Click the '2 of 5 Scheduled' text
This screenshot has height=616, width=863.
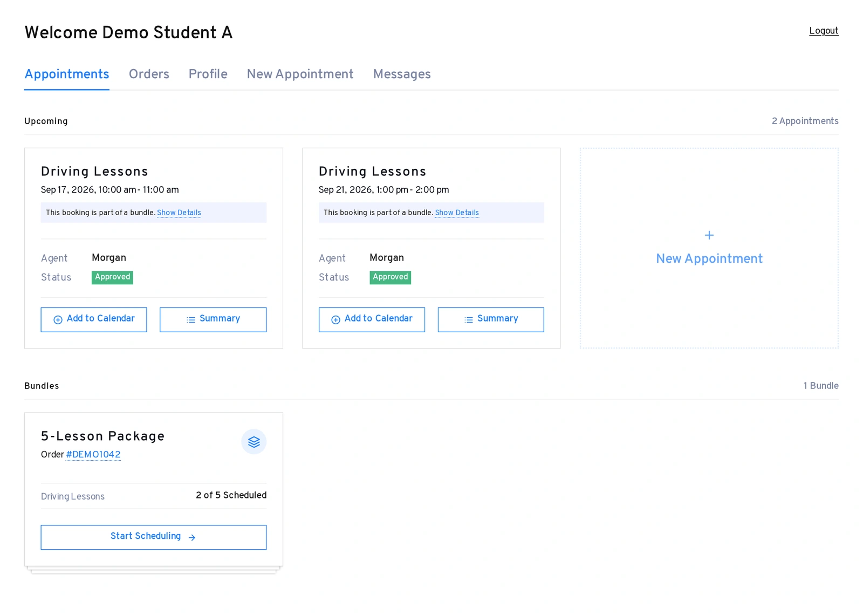click(231, 495)
